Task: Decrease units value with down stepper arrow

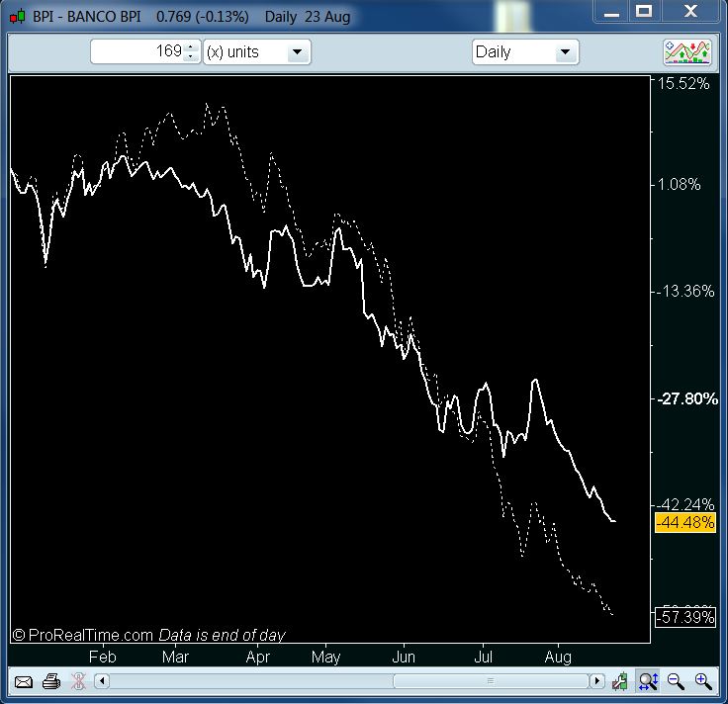Action: tap(190, 56)
